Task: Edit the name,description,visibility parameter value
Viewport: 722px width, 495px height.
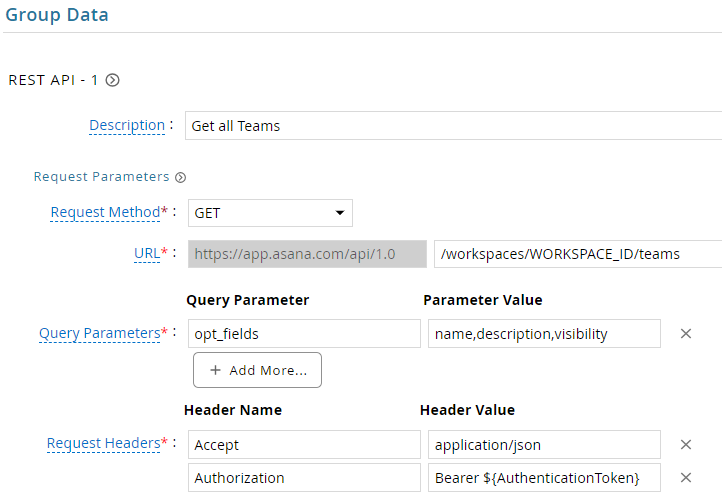Action: pos(544,333)
